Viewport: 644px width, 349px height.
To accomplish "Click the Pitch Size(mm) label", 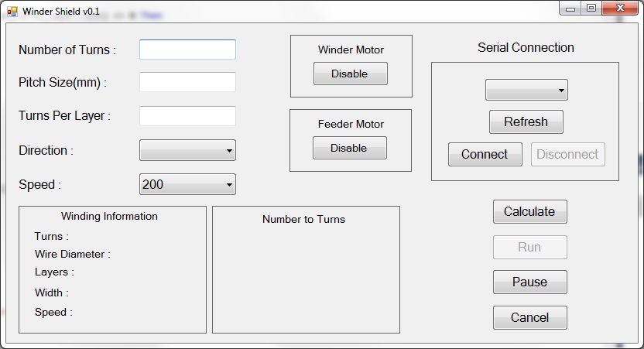I will 63,83.
